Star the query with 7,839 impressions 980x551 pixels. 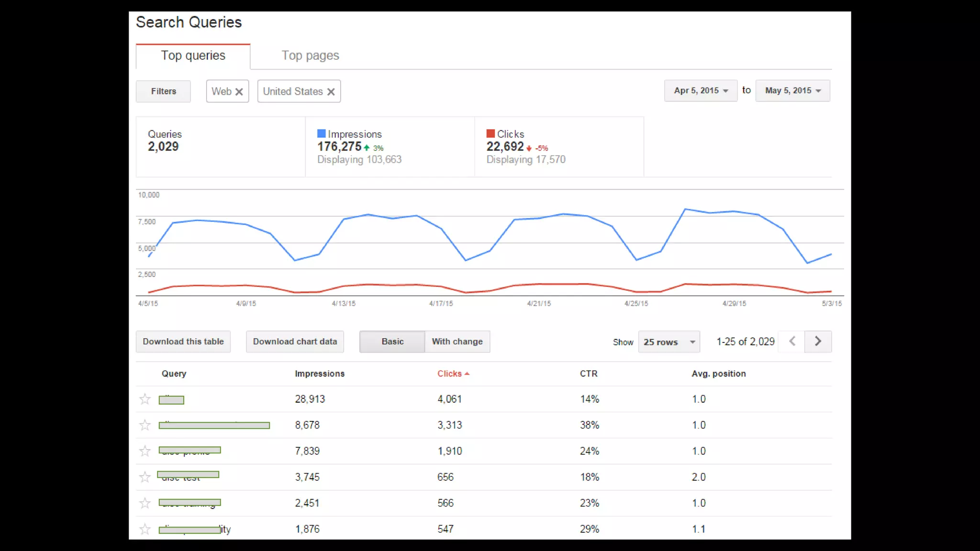145,451
